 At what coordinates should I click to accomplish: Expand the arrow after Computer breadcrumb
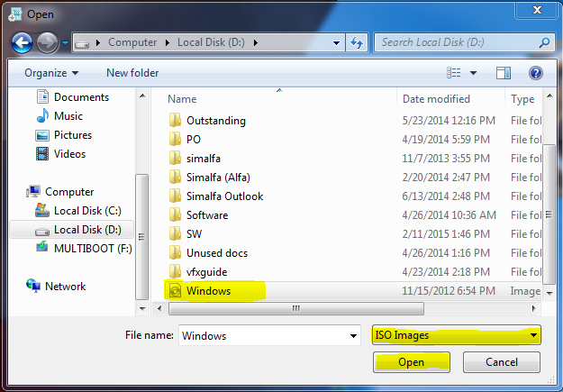point(168,43)
